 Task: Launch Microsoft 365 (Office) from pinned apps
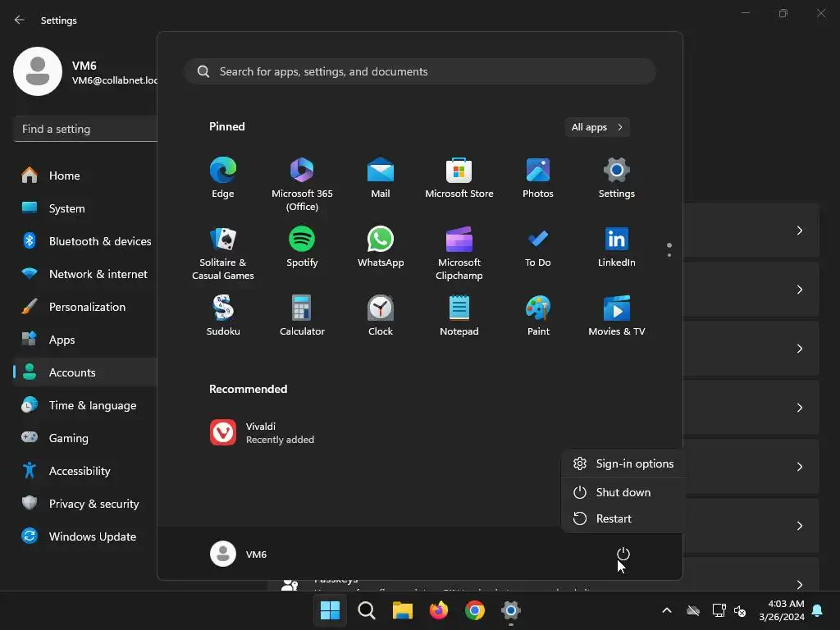click(302, 185)
